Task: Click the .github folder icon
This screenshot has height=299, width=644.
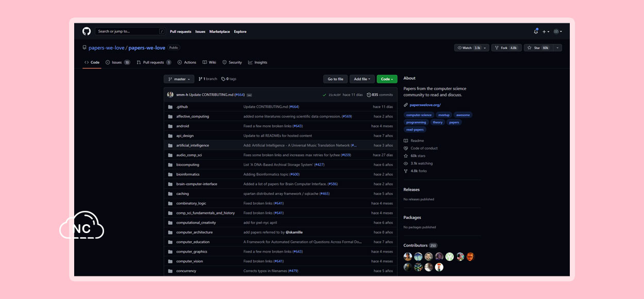Action: pos(171,107)
